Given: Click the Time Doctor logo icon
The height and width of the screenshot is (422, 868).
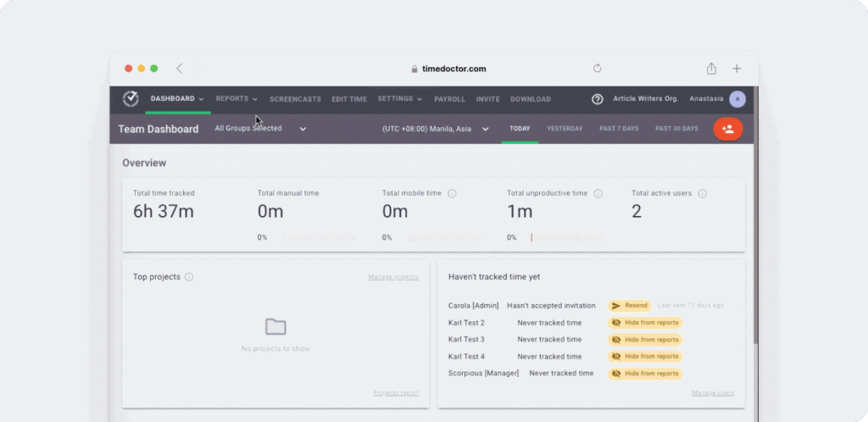Looking at the screenshot, I should pos(131,99).
